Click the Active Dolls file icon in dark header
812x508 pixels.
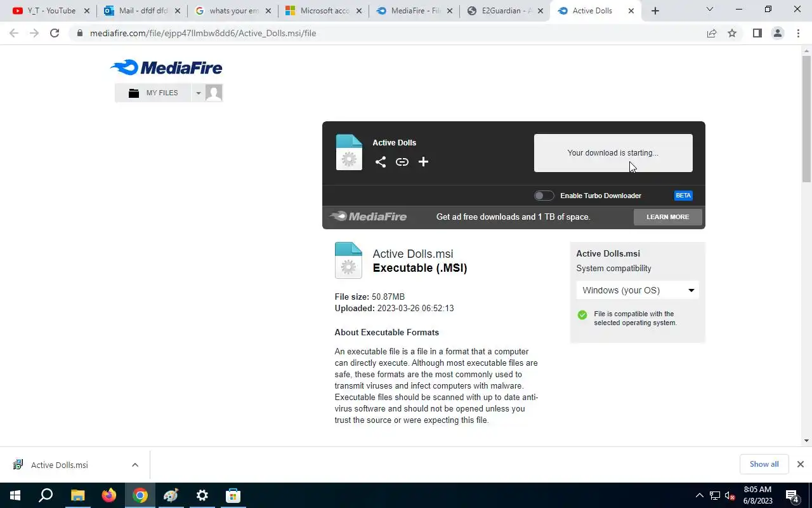coord(349,152)
